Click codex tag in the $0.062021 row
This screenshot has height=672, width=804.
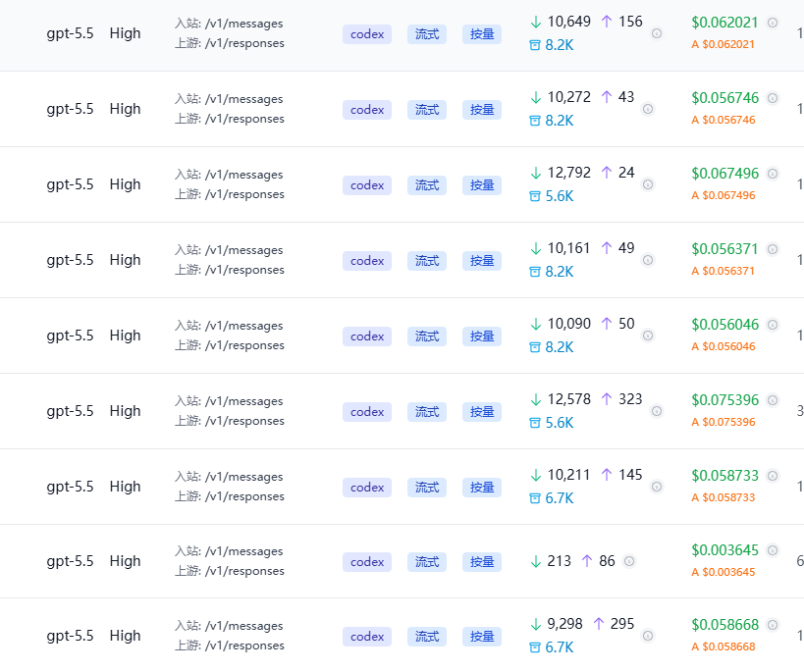pyautogui.click(x=367, y=34)
